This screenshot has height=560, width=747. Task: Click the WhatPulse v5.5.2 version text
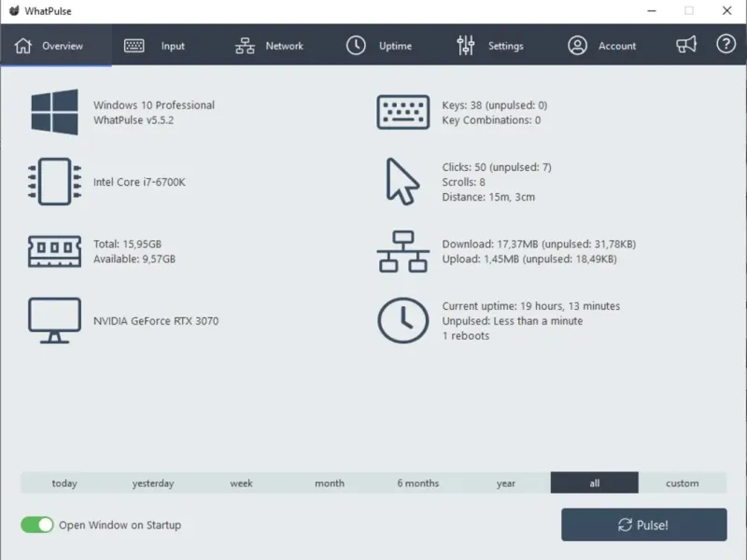click(x=134, y=120)
